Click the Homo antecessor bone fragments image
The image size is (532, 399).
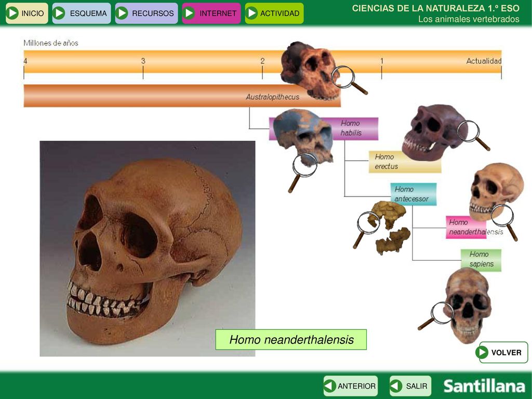tap(390, 228)
